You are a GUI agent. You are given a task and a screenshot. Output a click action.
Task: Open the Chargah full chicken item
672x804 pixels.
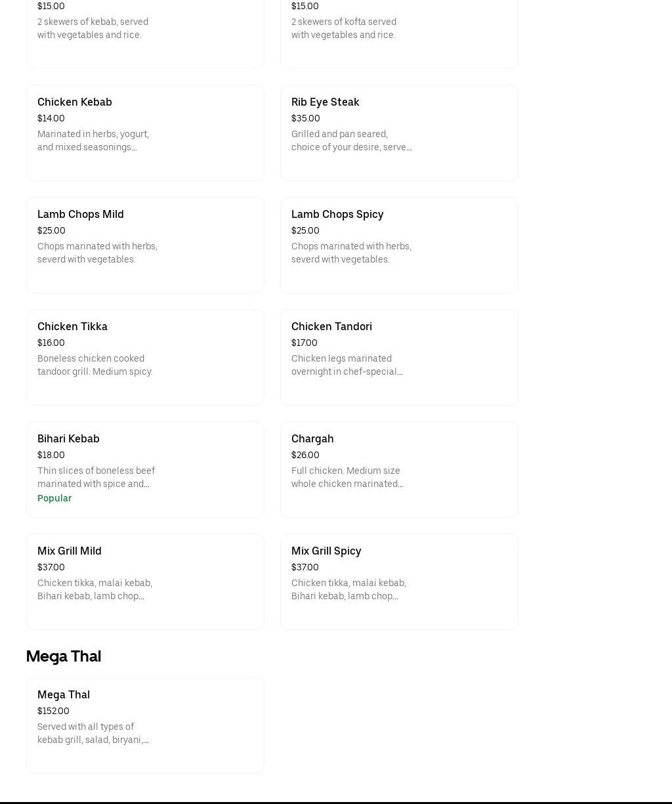point(398,469)
